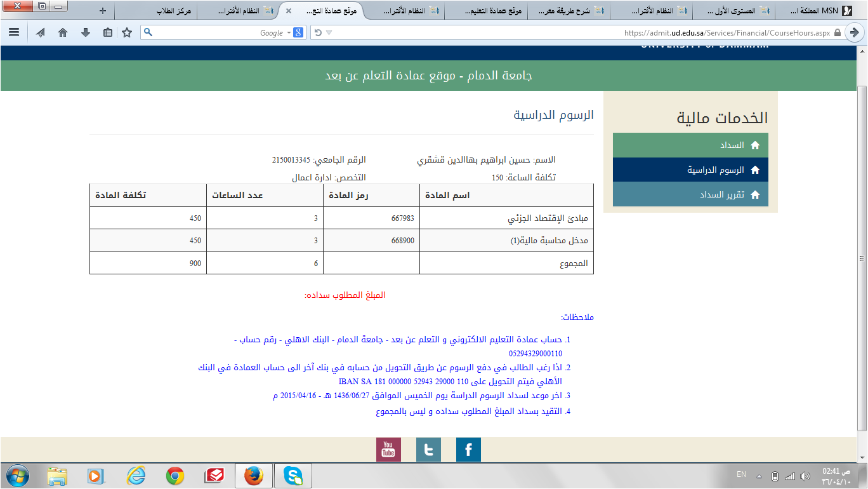The height and width of the screenshot is (489, 868).
Task: Open the downloads arrow icon
Action: [86, 32]
